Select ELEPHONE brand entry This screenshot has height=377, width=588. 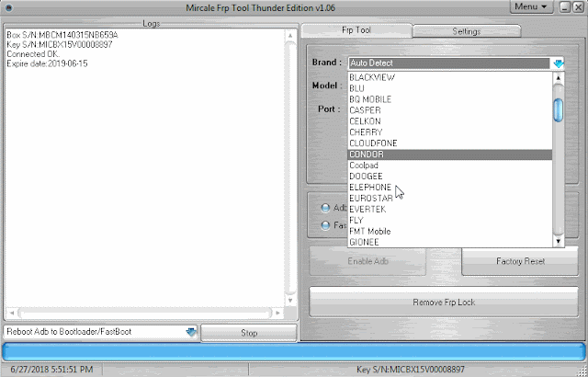coord(450,188)
